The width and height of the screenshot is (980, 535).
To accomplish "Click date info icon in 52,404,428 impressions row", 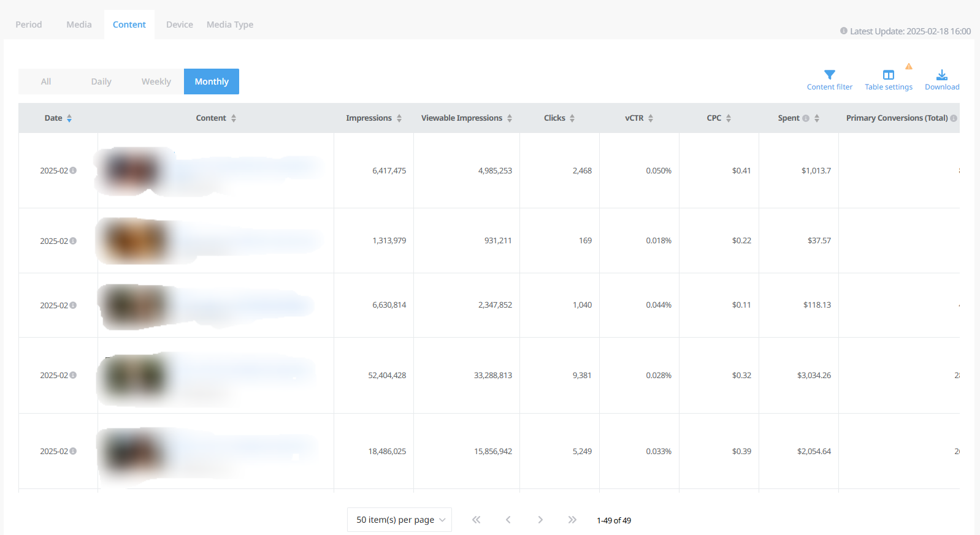I will point(73,375).
